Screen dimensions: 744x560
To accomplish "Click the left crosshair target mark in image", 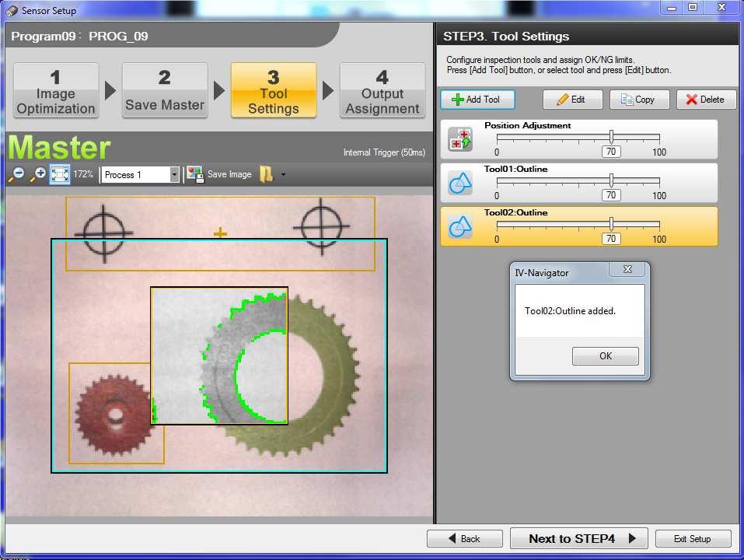I will [104, 233].
